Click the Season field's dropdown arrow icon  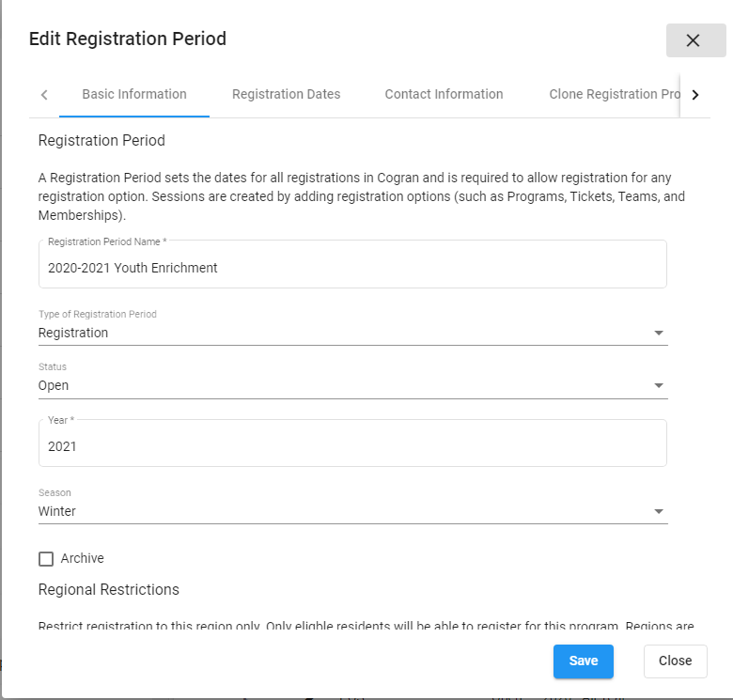659,511
